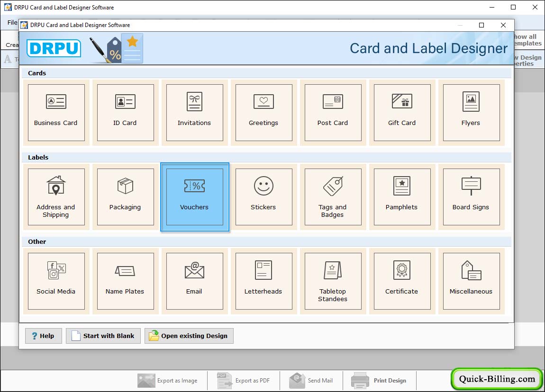Choose the Miscellaneous category
545x392 pixels.
471,281
